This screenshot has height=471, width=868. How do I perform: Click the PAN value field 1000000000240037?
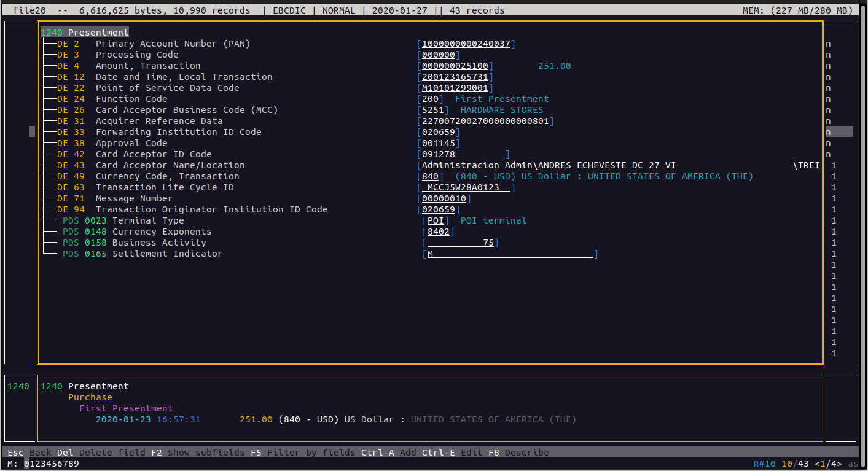466,44
